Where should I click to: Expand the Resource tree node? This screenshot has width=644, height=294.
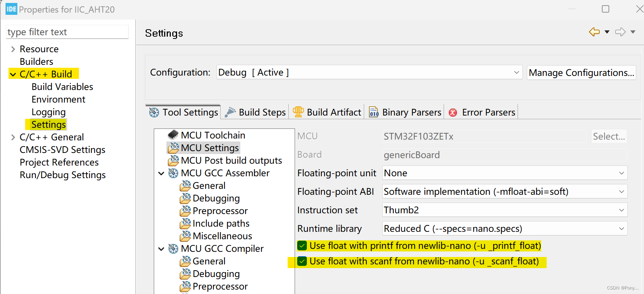click(13, 49)
